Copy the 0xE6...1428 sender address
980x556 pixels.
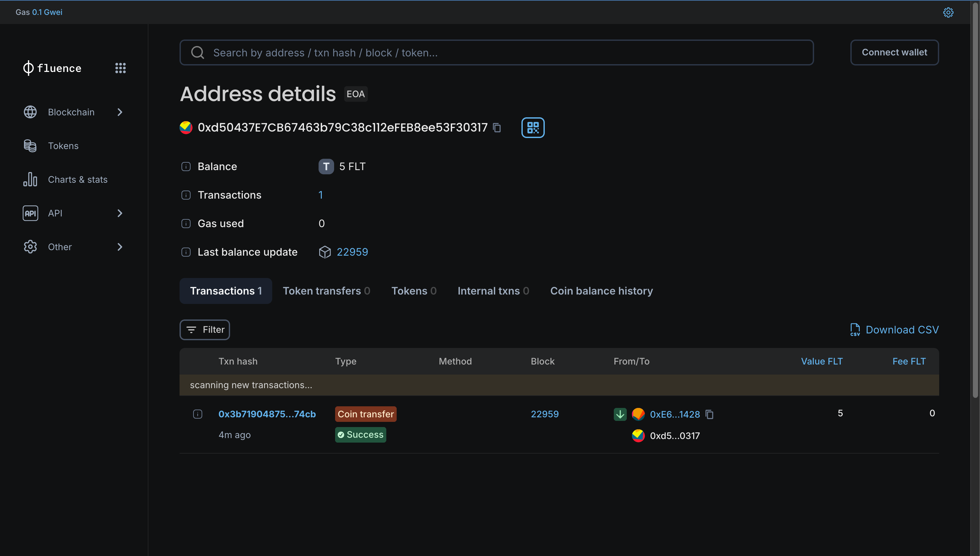(710, 414)
